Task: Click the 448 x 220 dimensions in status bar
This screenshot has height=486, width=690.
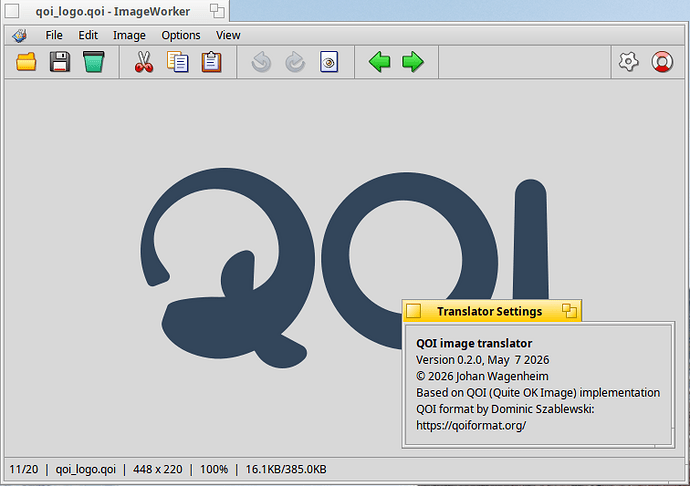Action: pos(158,469)
